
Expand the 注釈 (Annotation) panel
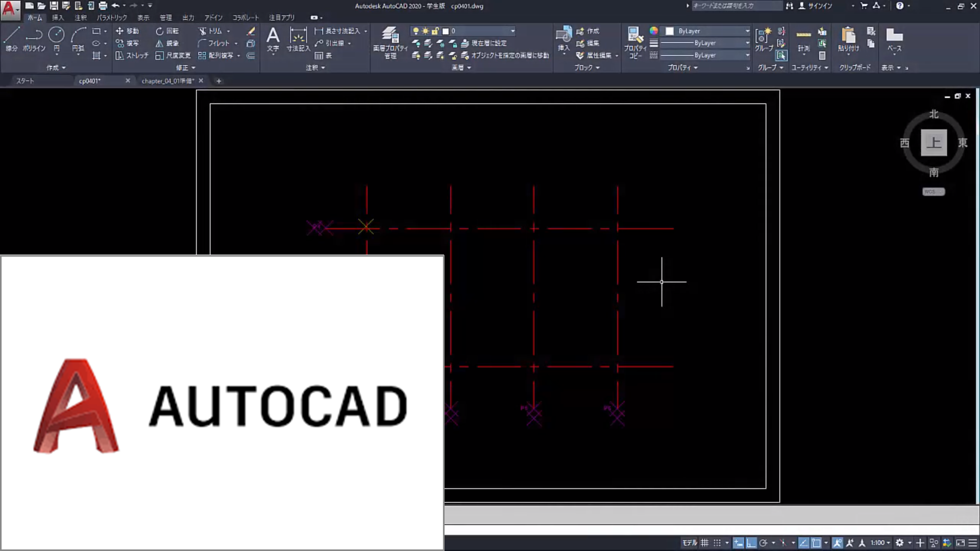pos(315,68)
